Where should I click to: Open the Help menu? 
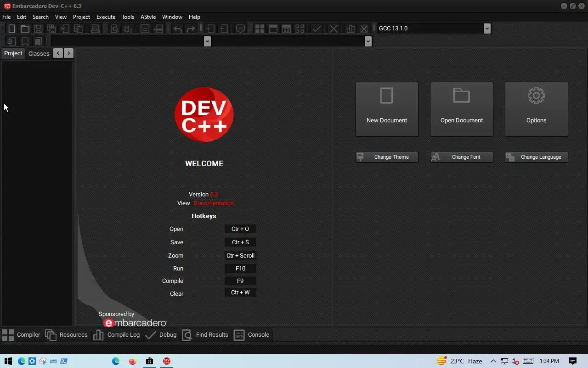(194, 17)
